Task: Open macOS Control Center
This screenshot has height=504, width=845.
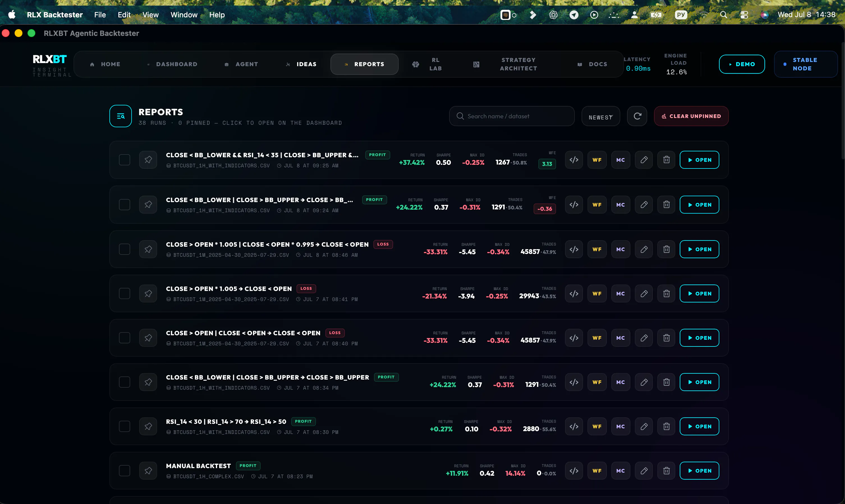Action: coord(744,15)
